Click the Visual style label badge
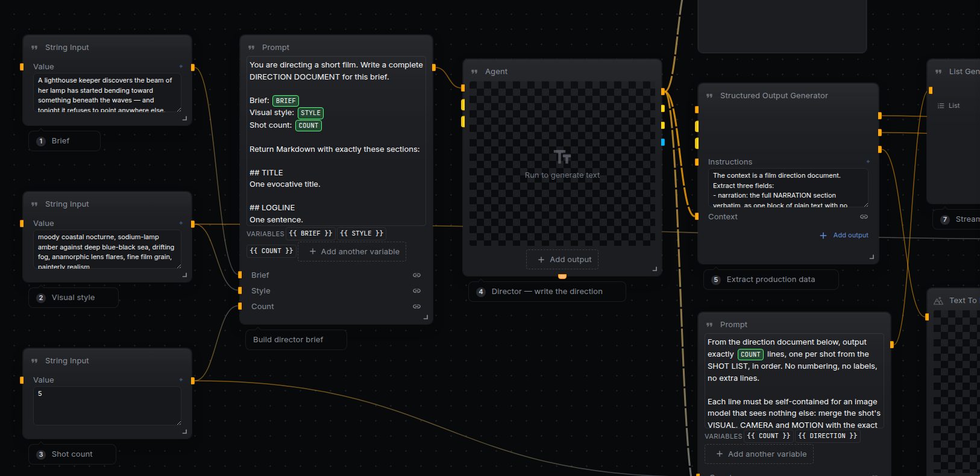This screenshot has height=476, width=980. coord(74,298)
